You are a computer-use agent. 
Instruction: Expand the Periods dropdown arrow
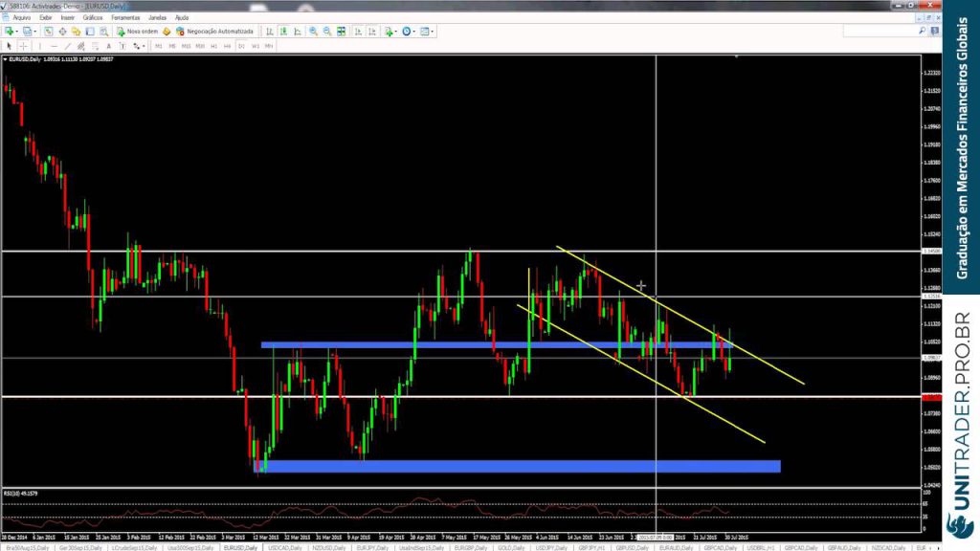click(414, 32)
